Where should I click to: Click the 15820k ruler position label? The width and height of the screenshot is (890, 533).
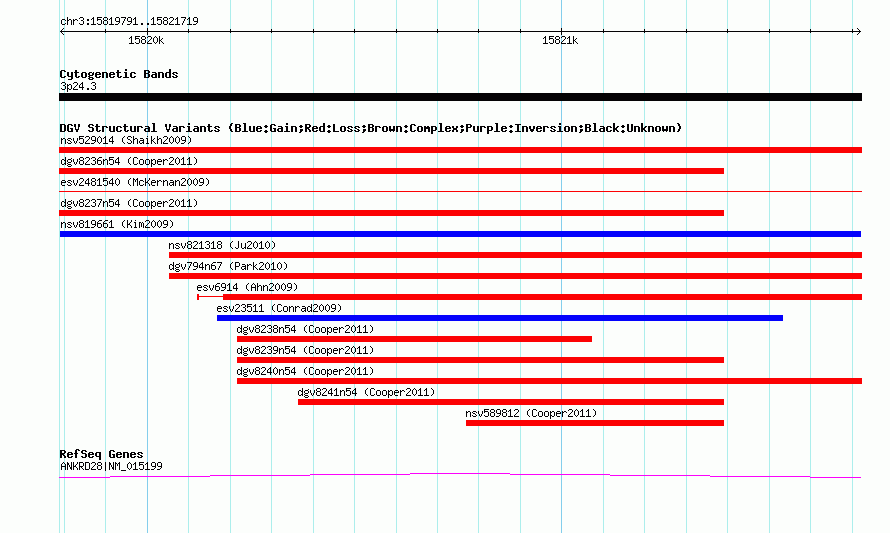coord(146,40)
